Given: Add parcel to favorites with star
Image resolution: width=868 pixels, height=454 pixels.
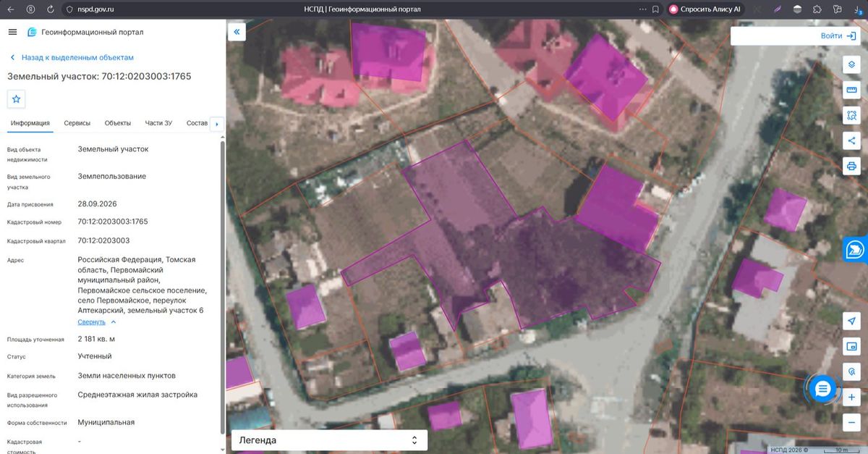Looking at the screenshot, I should pos(16,98).
